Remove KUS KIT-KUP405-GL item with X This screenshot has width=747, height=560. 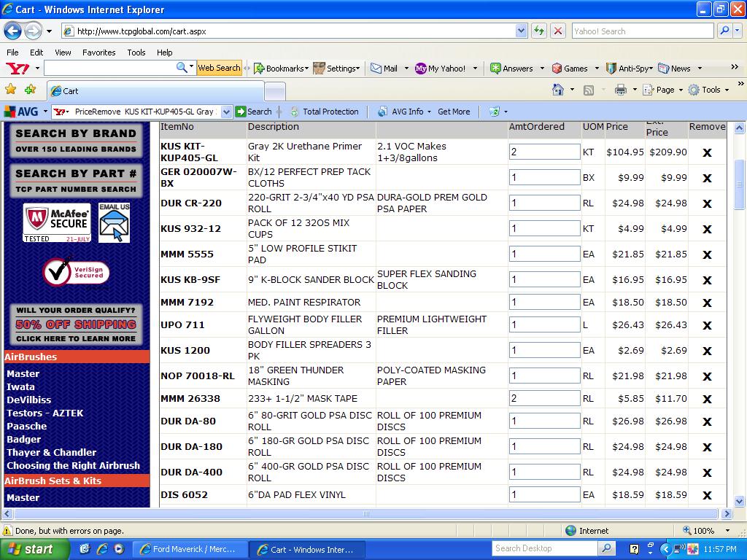pos(707,153)
